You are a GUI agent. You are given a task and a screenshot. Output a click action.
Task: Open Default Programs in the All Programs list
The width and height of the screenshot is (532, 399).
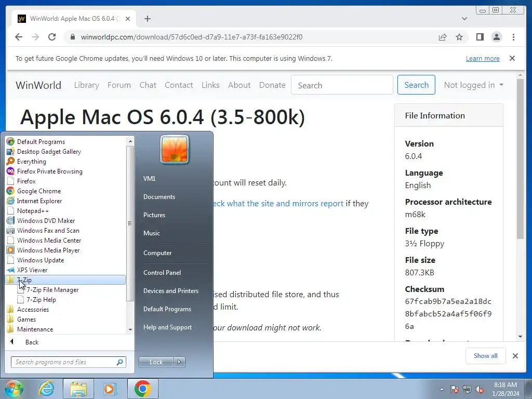pyautogui.click(x=41, y=141)
